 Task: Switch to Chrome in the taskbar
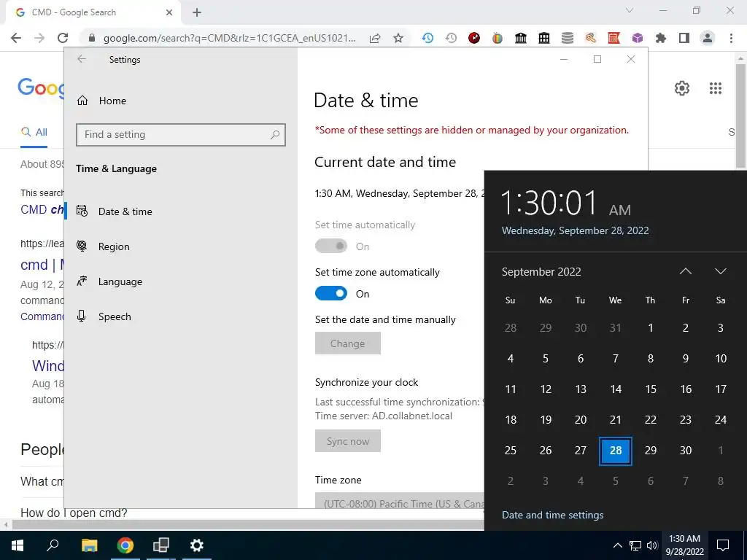125,545
